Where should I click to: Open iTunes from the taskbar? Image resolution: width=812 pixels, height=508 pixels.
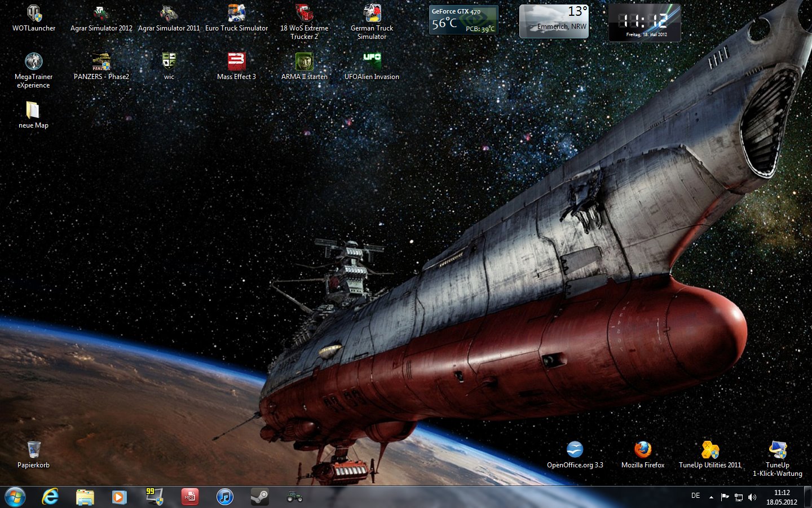tap(224, 497)
